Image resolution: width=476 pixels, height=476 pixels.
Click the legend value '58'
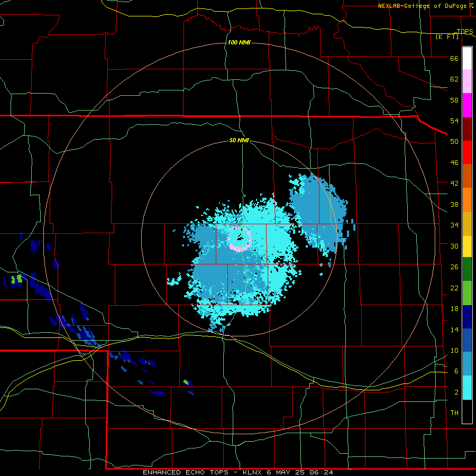click(x=454, y=100)
